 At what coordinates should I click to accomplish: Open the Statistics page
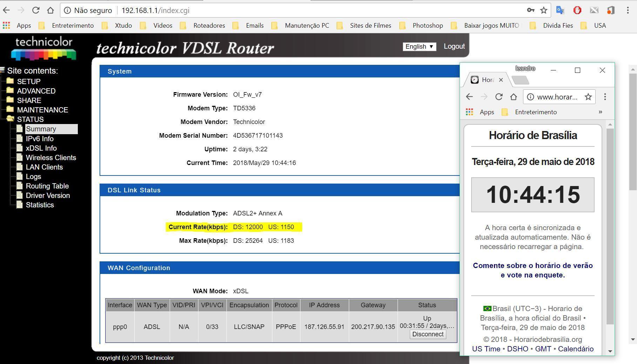(40, 205)
